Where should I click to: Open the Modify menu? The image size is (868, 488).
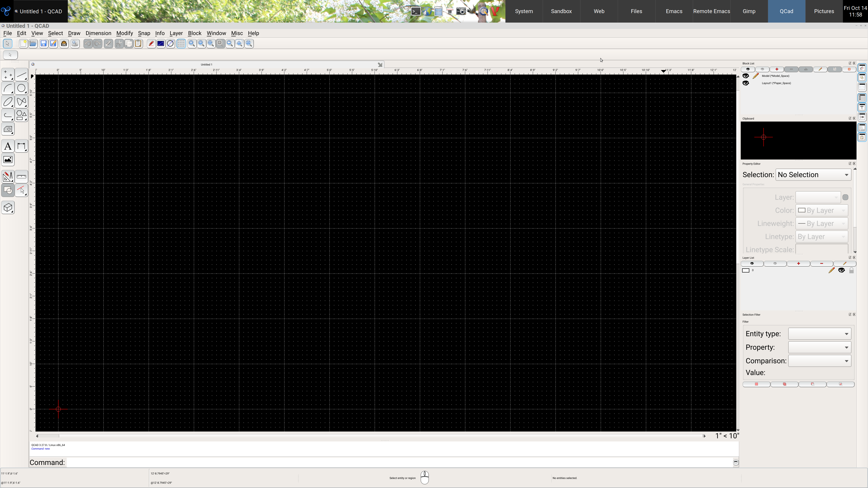point(124,33)
